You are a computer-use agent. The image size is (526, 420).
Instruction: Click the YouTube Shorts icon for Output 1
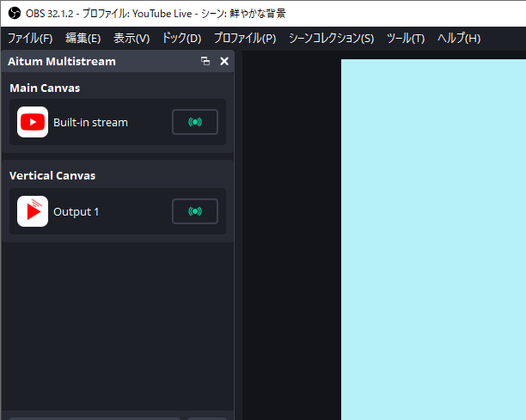click(x=33, y=211)
